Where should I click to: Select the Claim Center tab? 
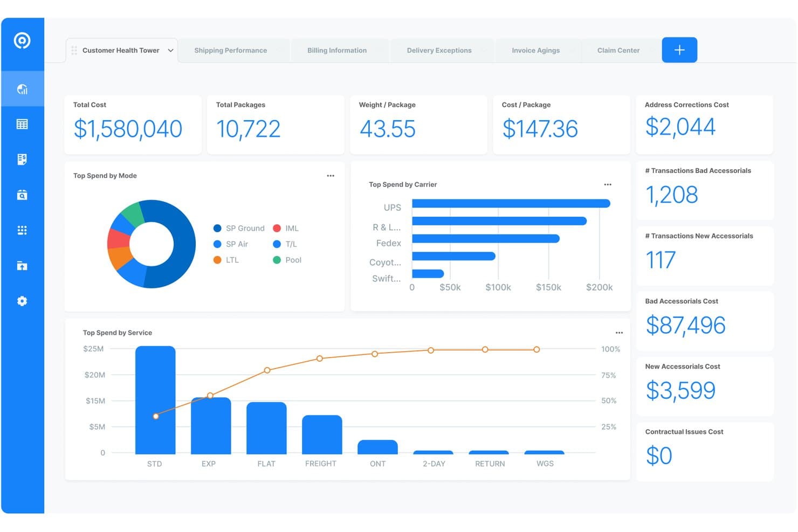click(618, 50)
